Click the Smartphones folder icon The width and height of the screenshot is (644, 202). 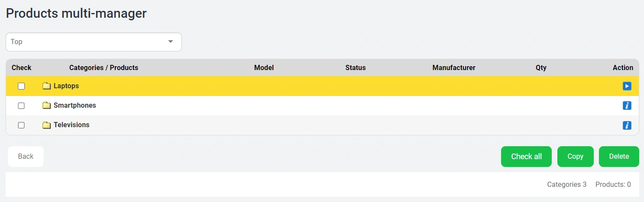pos(47,106)
